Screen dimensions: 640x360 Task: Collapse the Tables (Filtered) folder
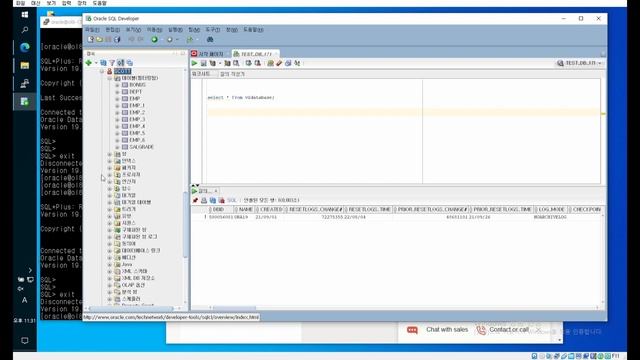click(x=109, y=78)
